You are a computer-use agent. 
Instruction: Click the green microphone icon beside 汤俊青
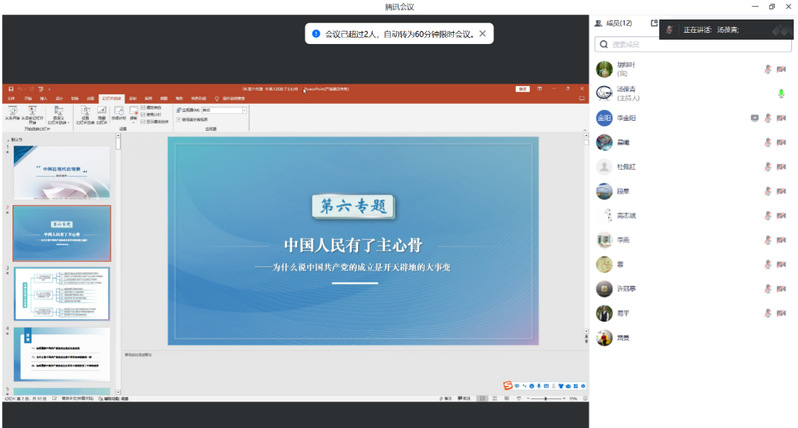pyautogui.click(x=781, y=93)
